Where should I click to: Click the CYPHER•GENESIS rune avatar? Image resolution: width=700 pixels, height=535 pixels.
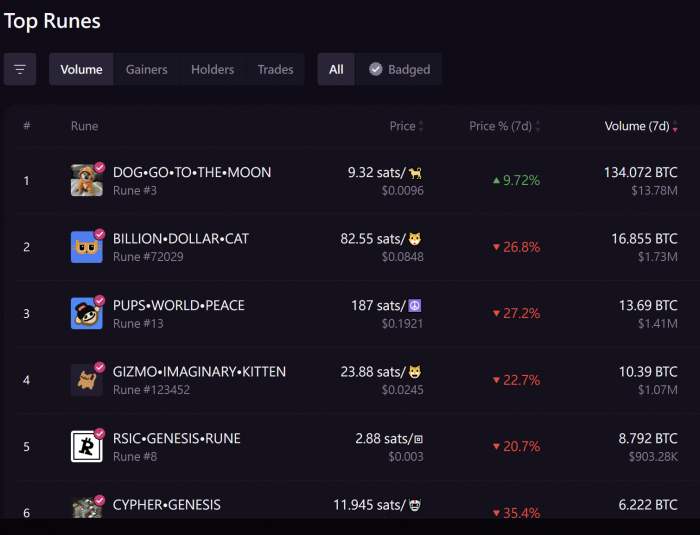tap(87, 508)
